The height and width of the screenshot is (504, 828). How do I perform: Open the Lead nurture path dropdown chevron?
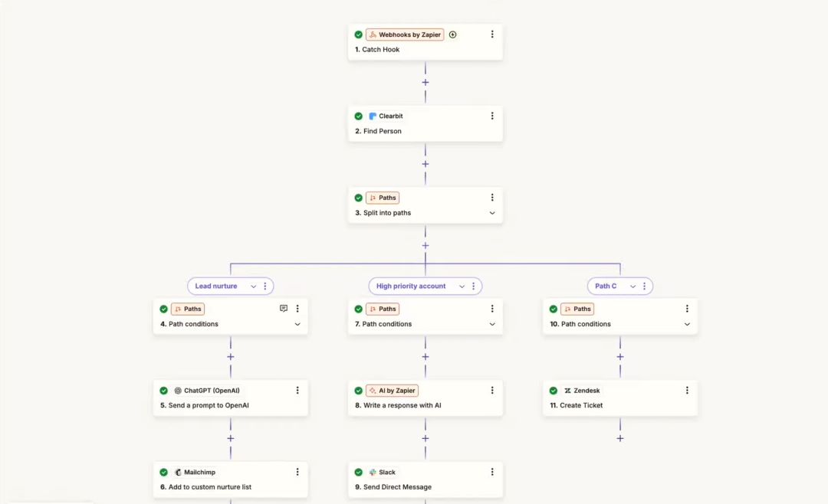coord(254,286)
